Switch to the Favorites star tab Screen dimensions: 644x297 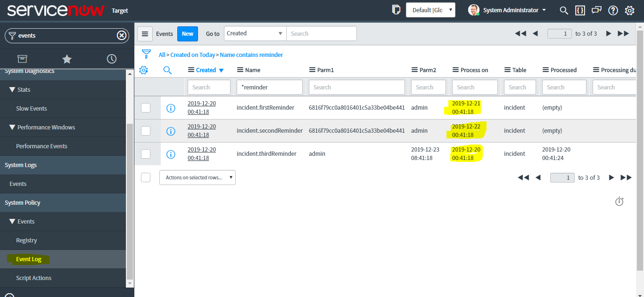66,58
